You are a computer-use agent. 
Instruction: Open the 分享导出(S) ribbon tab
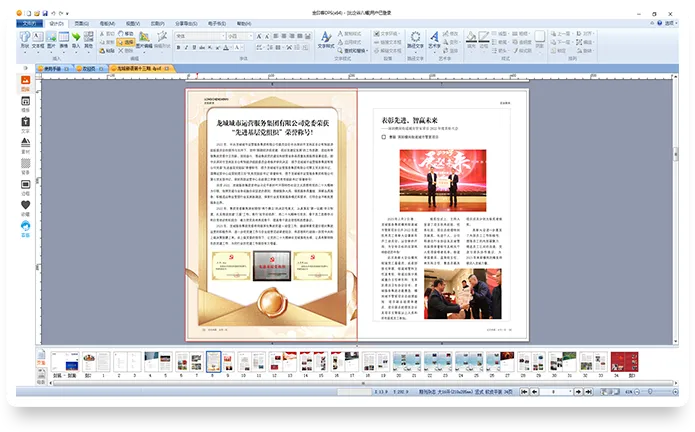186,22
